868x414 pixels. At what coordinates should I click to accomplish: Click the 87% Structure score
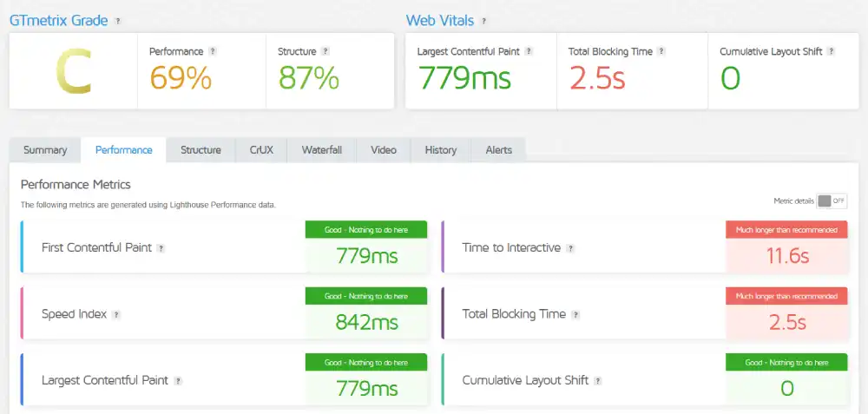click(308, 77)
